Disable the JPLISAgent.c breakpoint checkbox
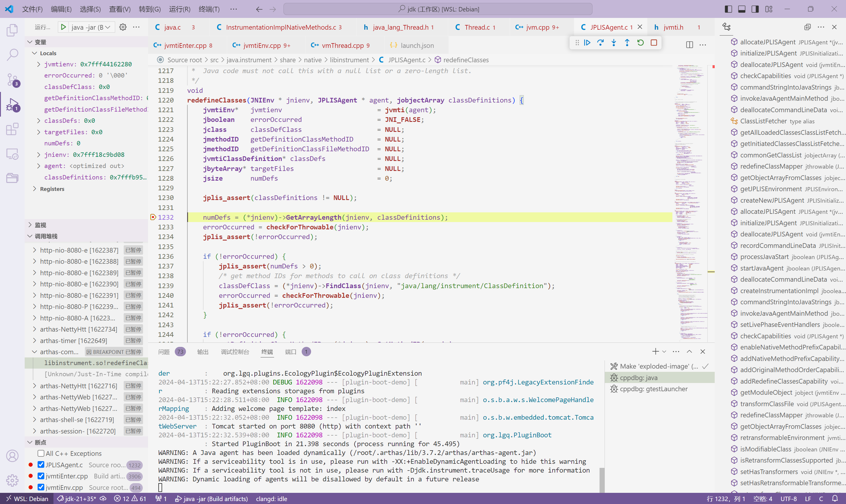846x504 pixels. pyautogui.click(x=41, y=465)
